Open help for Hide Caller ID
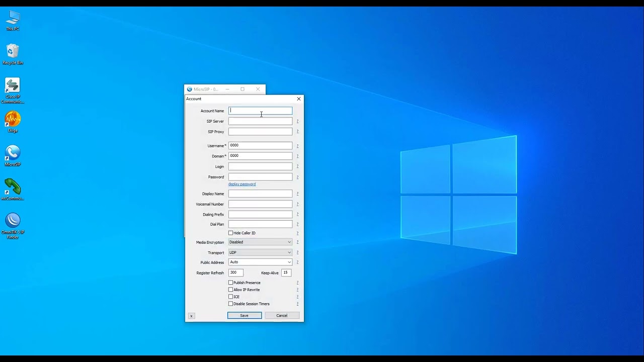Screen dimensions: 644x362 (x=297, y=233)
